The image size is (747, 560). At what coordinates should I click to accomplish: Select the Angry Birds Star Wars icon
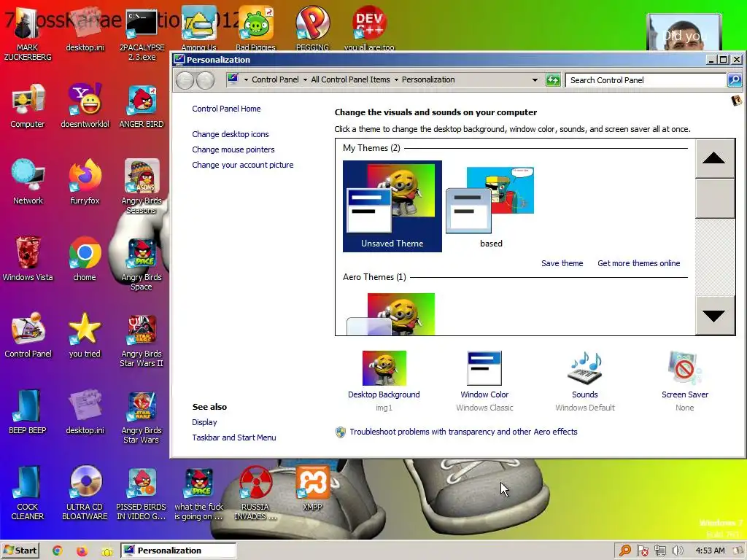pyautogui.click(x=142, y=416)
